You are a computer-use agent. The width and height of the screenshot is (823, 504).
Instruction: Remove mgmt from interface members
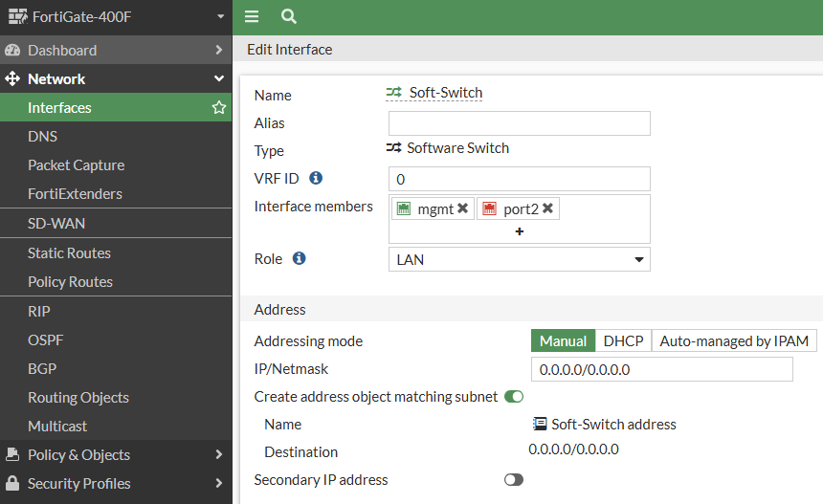coord(462,208)
